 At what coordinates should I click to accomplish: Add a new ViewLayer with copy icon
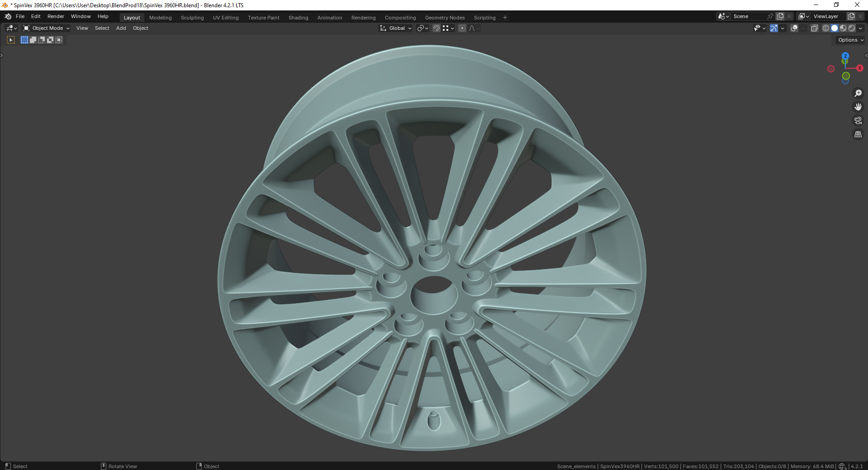point(851,16)
